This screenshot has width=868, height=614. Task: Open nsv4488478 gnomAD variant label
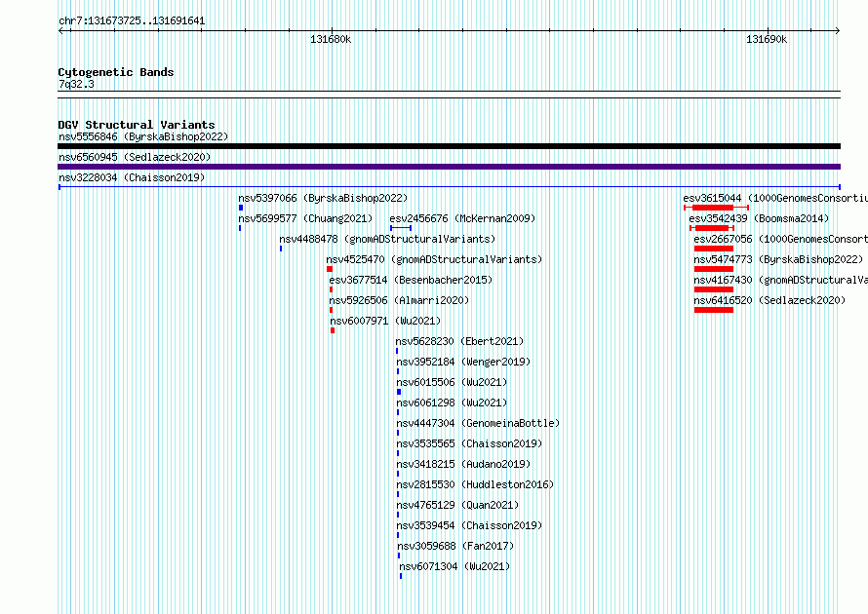[x=387, y=239]
